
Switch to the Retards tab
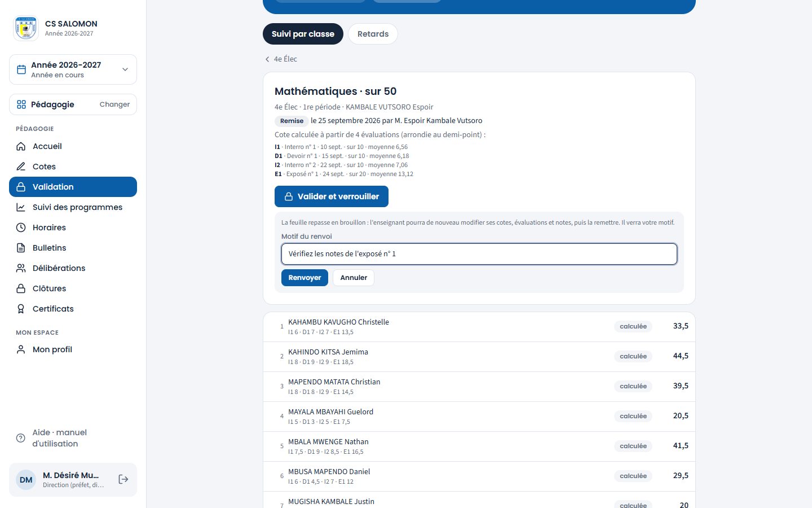click(373, 34)
